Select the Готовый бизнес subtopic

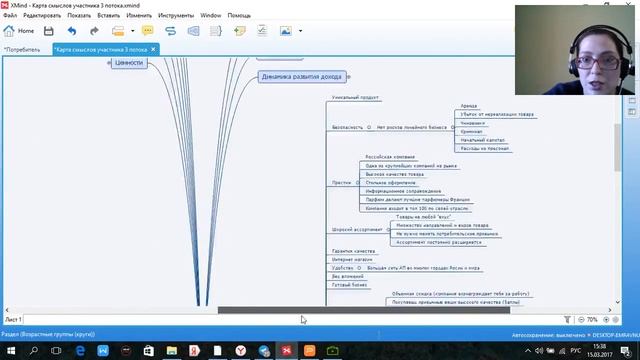coord(349,285)
